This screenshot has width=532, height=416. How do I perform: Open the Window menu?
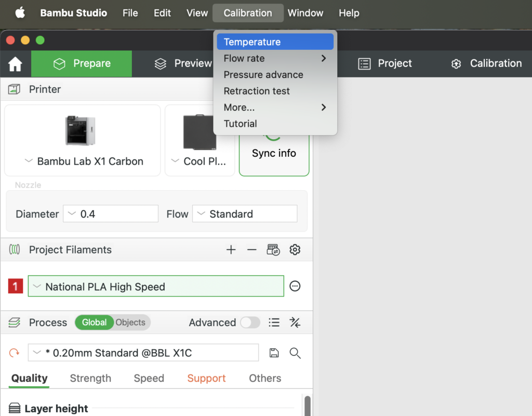[x=305, y=13]
